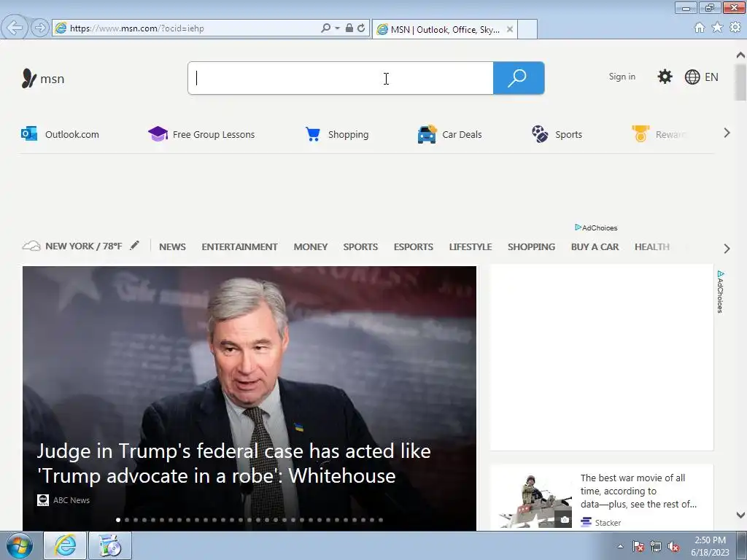Click the browser Home icon

[x=700, y=28]
